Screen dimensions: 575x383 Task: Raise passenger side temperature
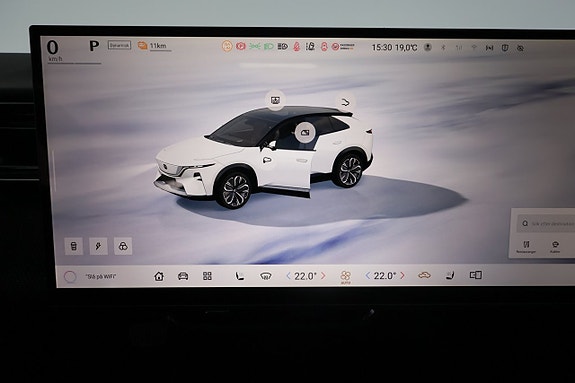click(402, 276)
